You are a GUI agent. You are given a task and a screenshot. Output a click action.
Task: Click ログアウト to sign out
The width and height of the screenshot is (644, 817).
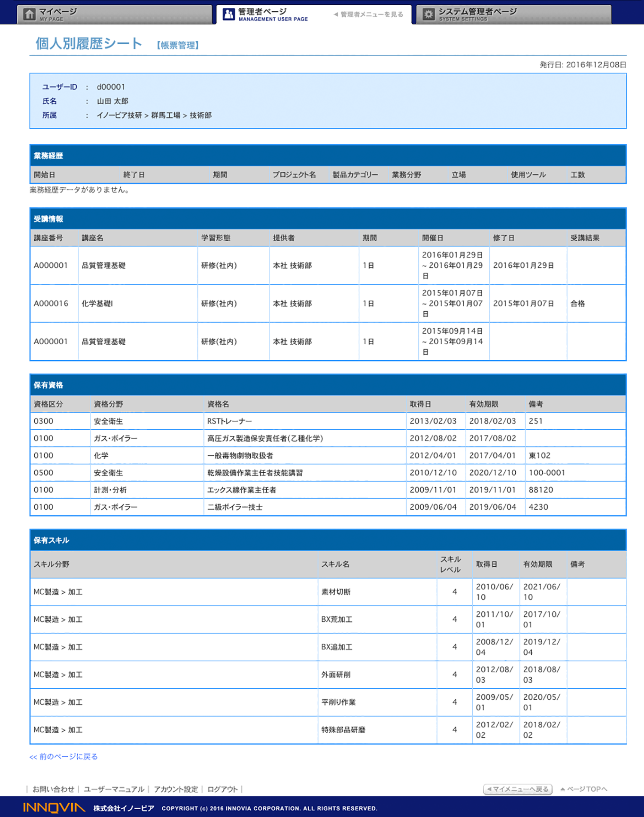tap(222, 789)
